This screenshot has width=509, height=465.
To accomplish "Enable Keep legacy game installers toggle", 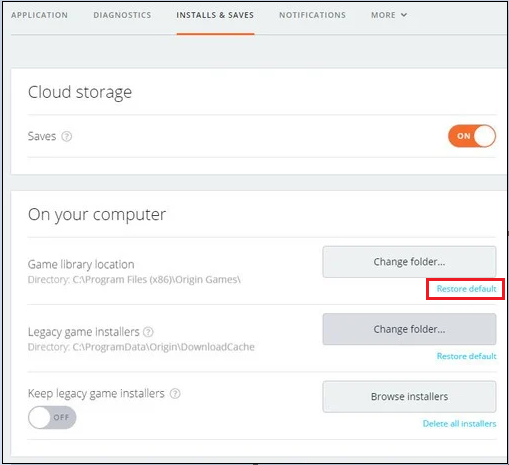I will (x=52, y=417).
